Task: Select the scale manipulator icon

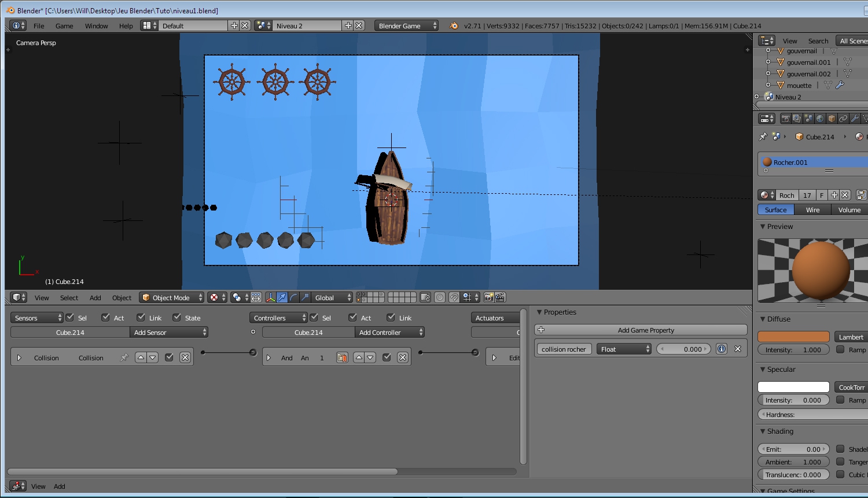Action: [305, 297]
